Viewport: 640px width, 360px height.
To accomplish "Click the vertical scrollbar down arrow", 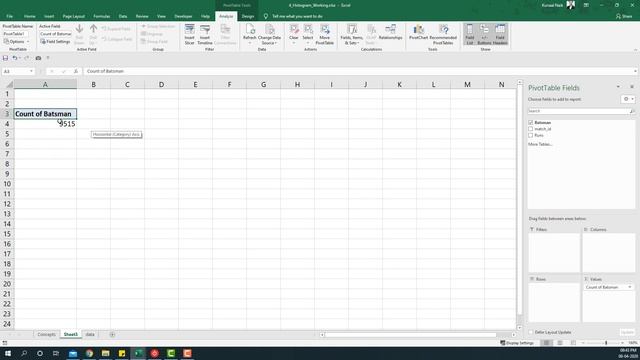I will [x=520, y=328].
